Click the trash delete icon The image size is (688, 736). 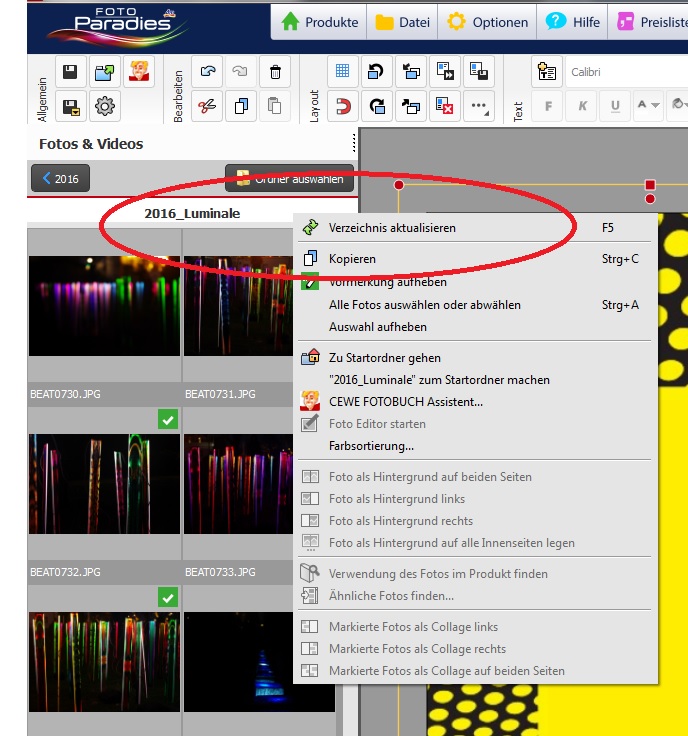tap(274, 72)
